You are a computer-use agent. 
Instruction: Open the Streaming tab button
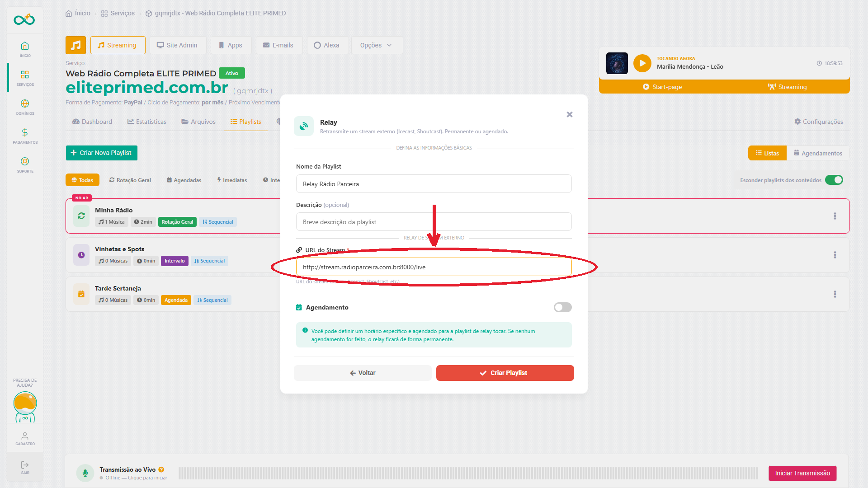click(118, 45)
